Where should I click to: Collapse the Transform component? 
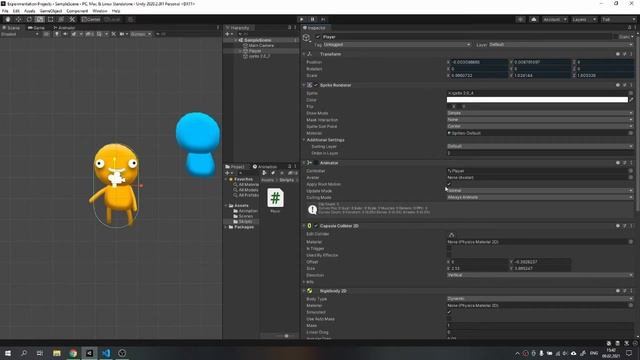pyautogui.click(x=304, y=54)
